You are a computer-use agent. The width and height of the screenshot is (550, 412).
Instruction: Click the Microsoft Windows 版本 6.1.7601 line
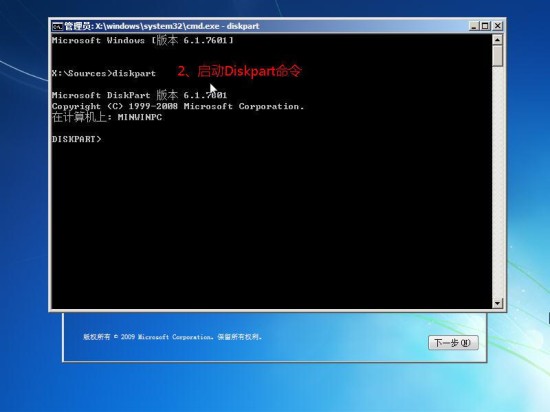[x=142, y=40]
